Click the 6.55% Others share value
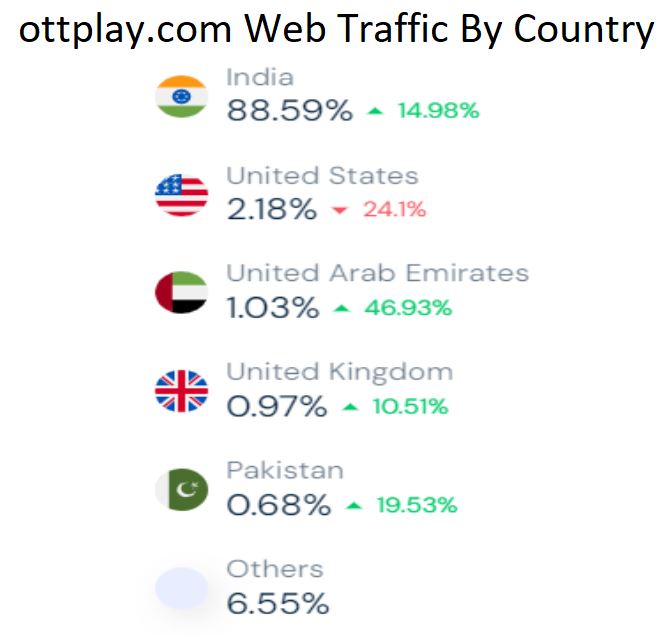This screenshot has height=638, width=667. [277, 603]
